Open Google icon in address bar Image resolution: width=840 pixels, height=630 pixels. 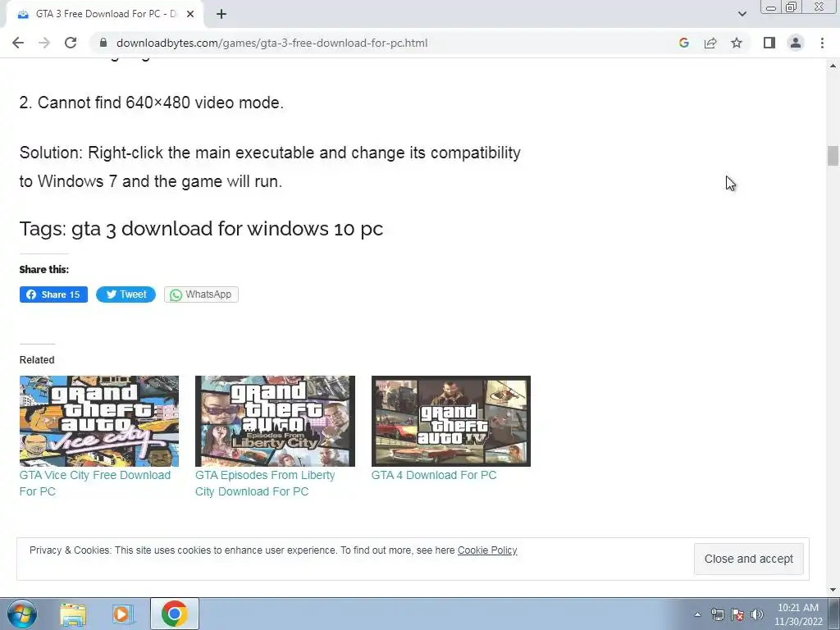coord(683,43)
